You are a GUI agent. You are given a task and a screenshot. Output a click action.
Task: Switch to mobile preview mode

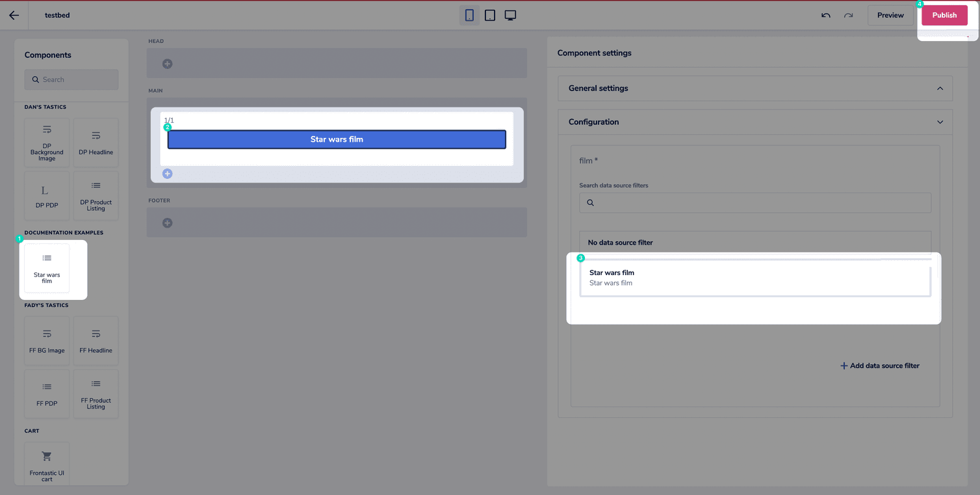click(469, 14)
